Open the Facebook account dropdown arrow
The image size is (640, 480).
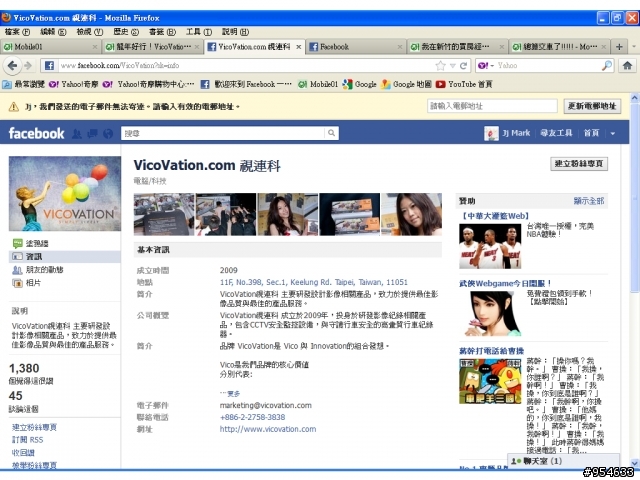(613, 133)
